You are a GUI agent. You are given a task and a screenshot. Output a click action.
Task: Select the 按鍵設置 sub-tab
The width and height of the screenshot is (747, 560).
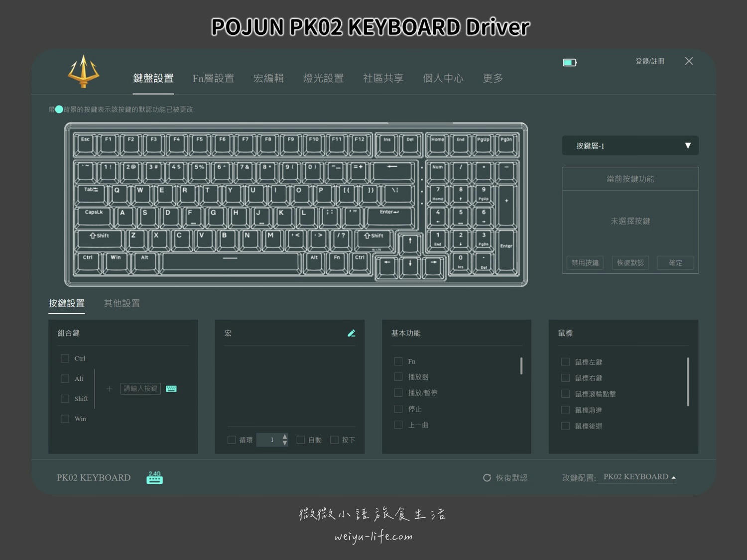[67, 303]
